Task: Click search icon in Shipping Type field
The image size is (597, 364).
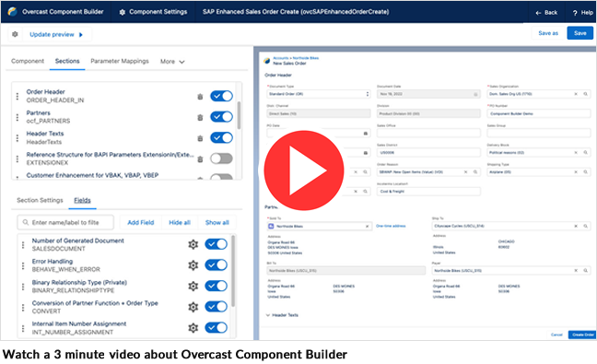Action: [x=586, y=171]
